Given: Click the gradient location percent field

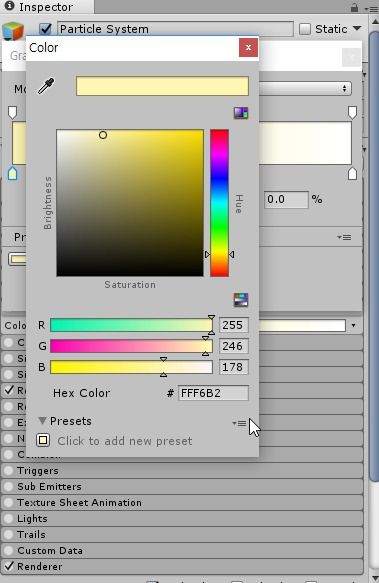Looking at the screenshot, I should (x=286, y=200).
